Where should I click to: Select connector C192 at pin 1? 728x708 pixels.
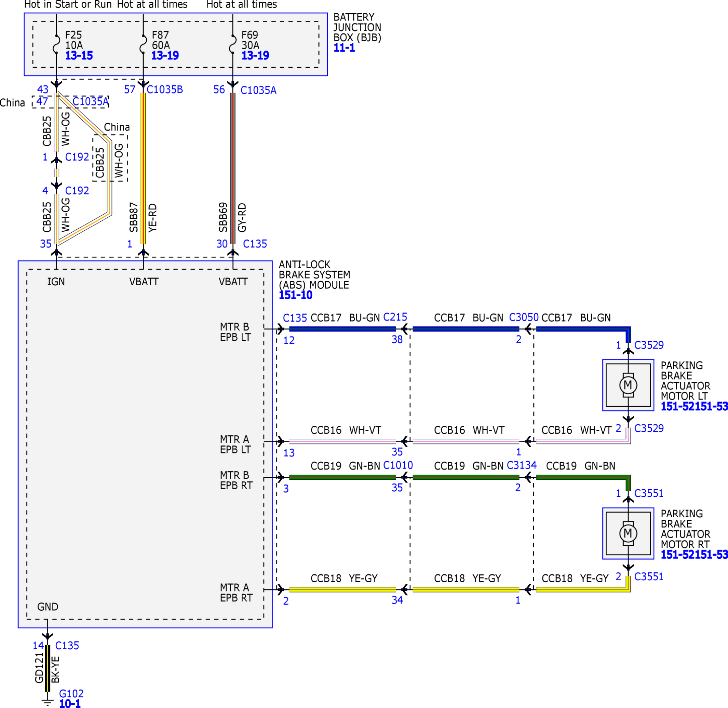77,157
